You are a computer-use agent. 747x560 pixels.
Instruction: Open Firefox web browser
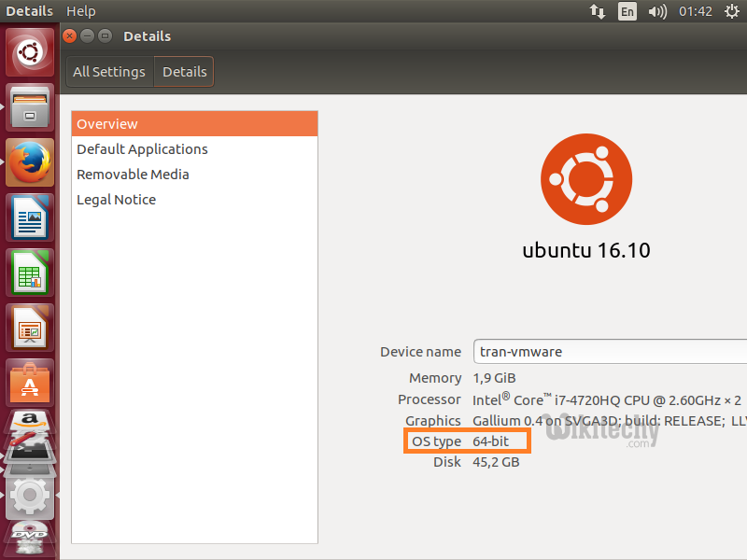click(x=31, y=162)
